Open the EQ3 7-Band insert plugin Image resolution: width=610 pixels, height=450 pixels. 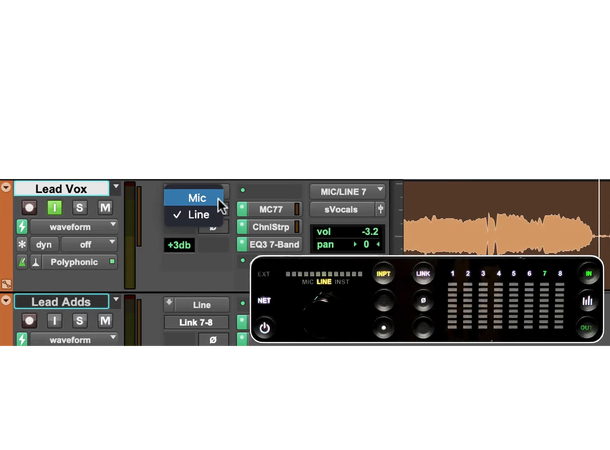click(x=274, y=244)
